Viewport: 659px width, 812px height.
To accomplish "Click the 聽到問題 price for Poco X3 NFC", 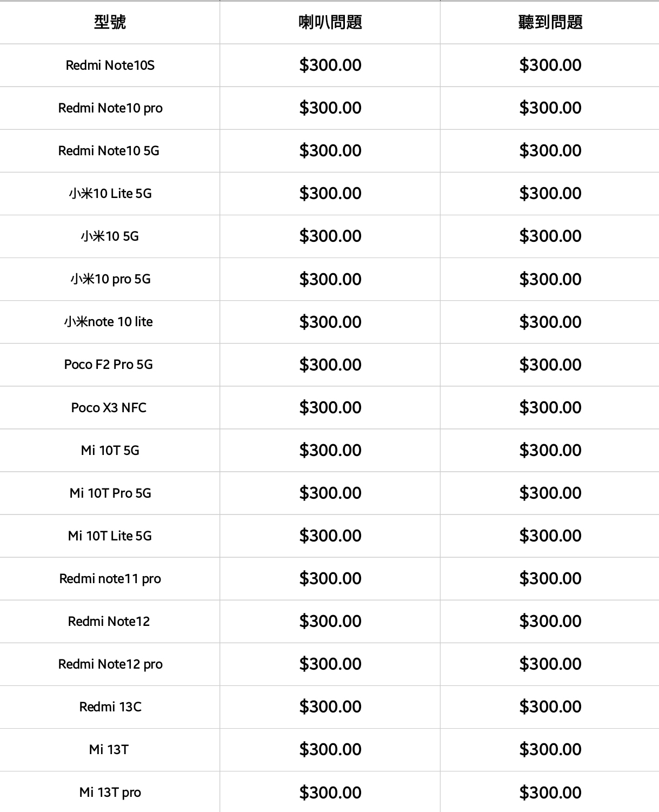I will coord(550,407).
